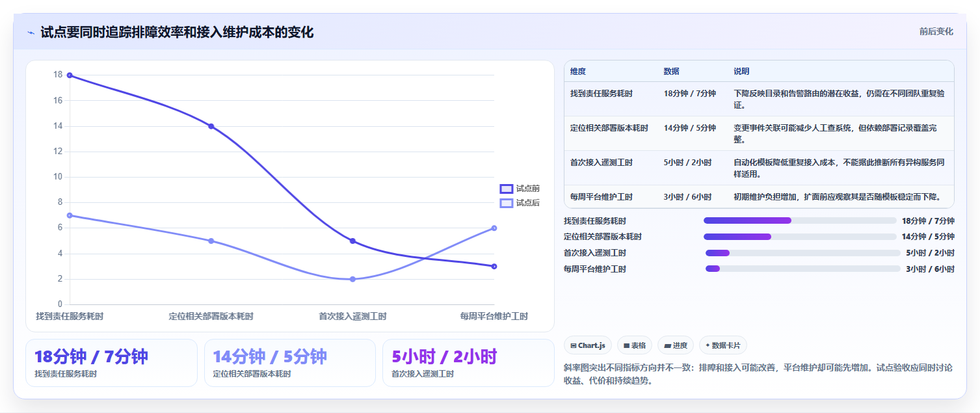Select the 试点前 point at 3 for 每周平台维护工时
The image size is (980, 413).
(x=494, y=266)
